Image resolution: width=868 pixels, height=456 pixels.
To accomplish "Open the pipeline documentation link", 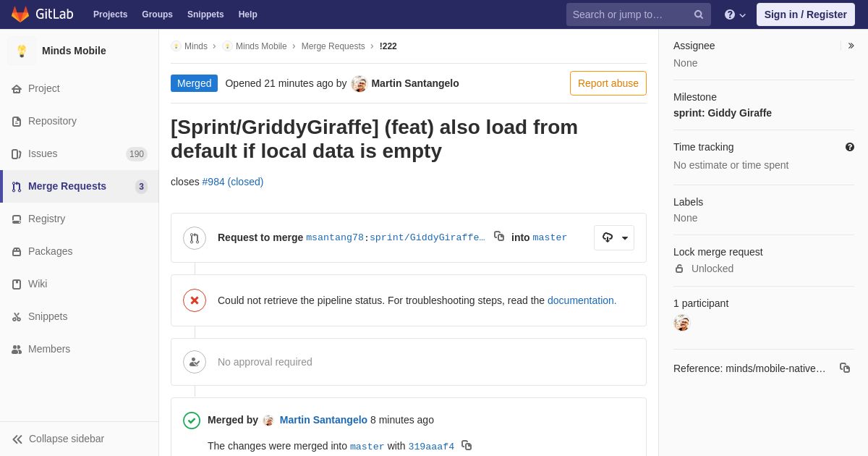I will coord(582,300).
